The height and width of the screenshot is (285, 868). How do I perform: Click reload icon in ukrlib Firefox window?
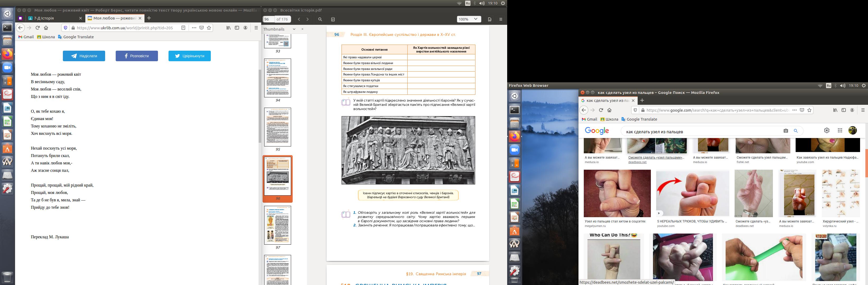pyautogui.click(x=38, y=28)
